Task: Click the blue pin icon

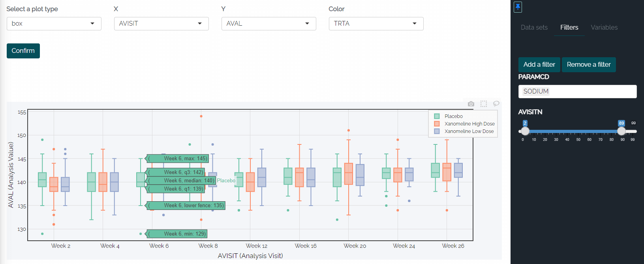Action: point(518,7)
